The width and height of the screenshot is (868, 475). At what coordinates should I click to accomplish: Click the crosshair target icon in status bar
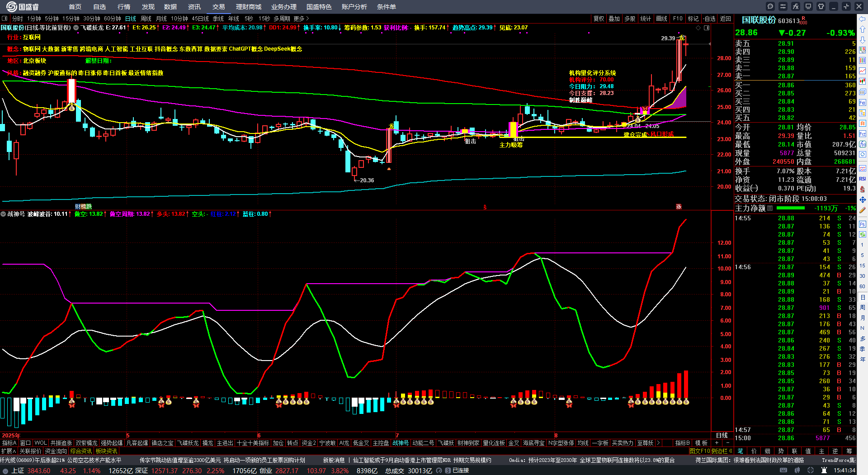coord(811,470)
